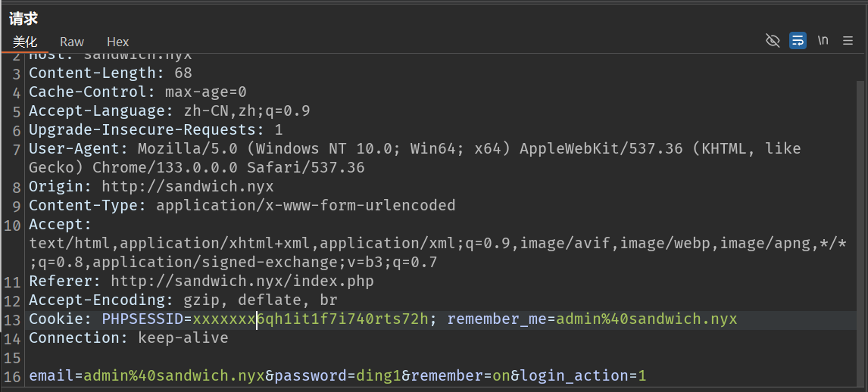Open the Hex view tab

point(117,42)
